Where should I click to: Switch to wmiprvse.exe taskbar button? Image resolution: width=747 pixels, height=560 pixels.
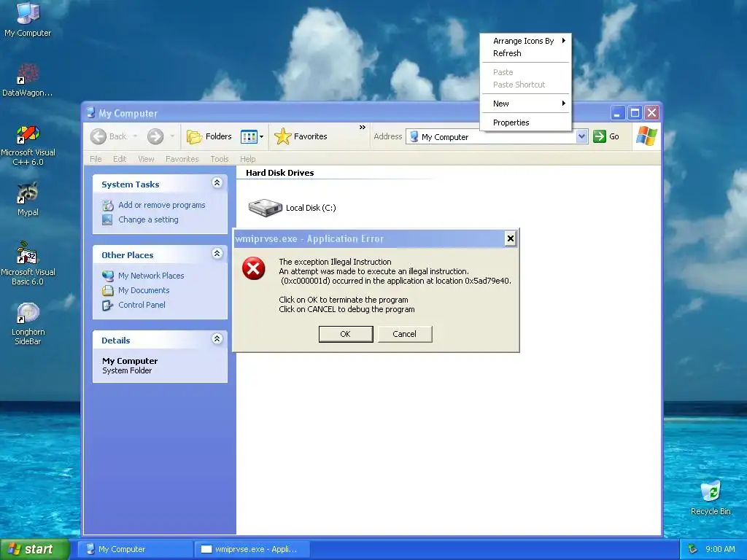click(x=252, y=549)
